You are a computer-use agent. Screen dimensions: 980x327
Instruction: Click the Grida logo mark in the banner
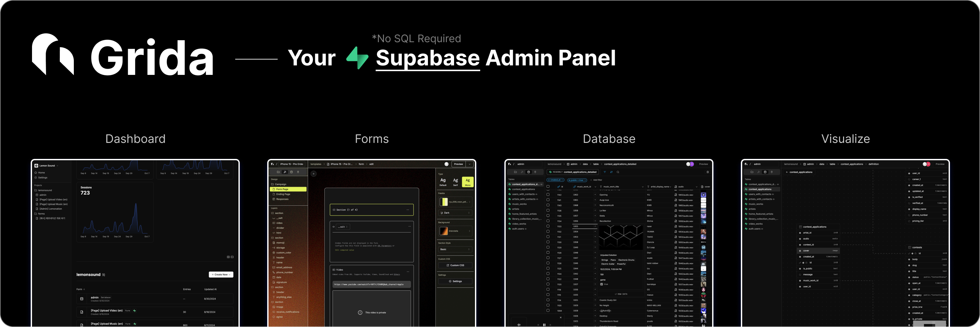point(53,54)
